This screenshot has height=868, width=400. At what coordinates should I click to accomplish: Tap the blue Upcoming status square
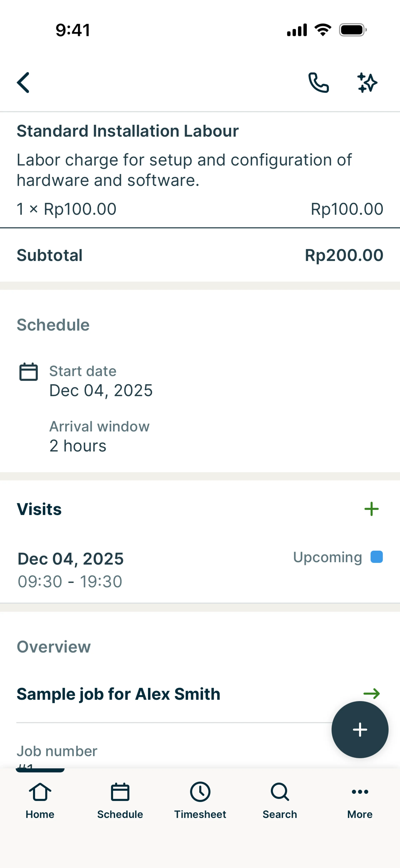(x=376, y=557)
